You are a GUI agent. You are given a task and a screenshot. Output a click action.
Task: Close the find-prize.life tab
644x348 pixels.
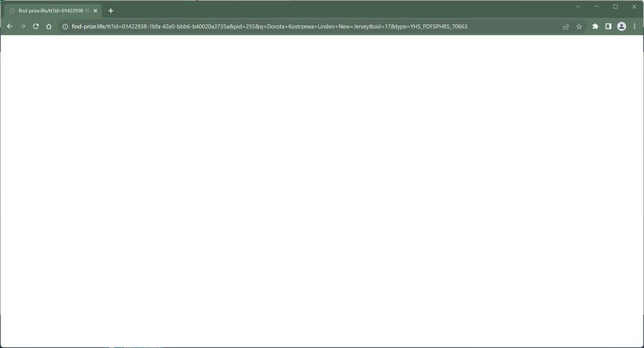coord(95,11)
